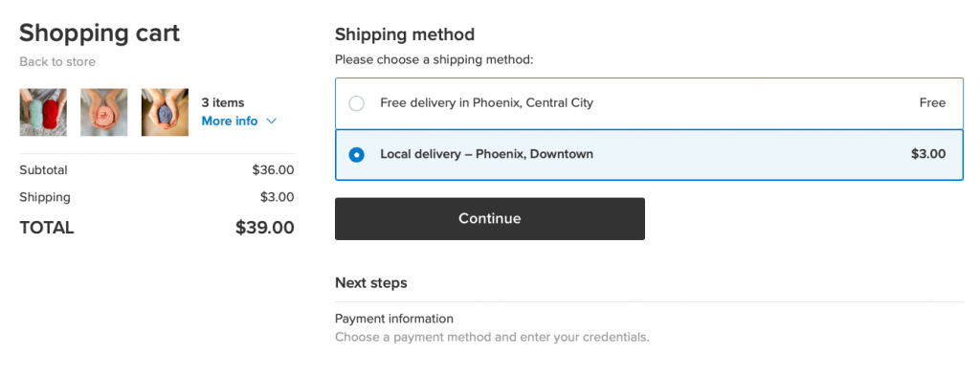Click the Local delivery option row label
The width and height of the screenshot is (980, 377).
[x=486, y=154]
